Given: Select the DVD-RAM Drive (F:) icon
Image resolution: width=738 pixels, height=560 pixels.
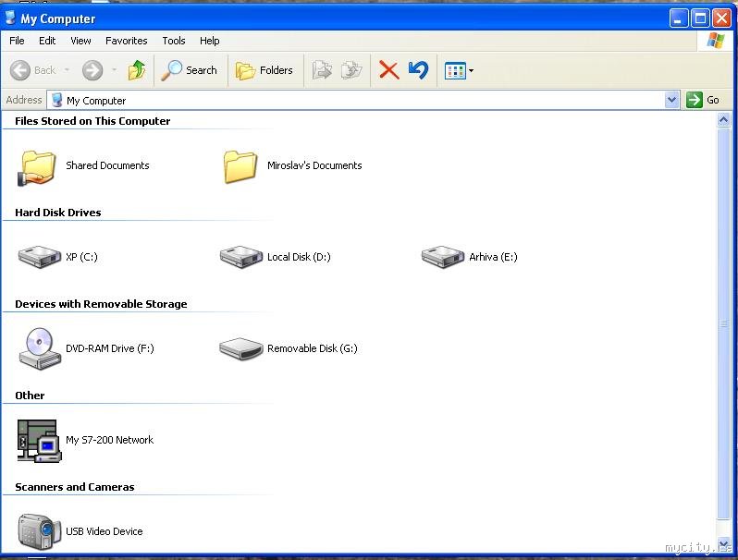Looking at the screenshot, I should click(x=40, y=348).
